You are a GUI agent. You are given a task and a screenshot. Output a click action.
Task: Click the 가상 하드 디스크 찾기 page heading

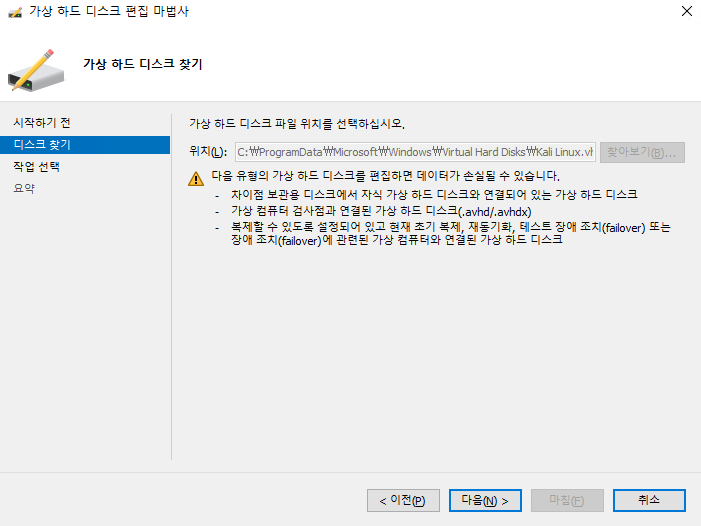click(x=142, y=64)
